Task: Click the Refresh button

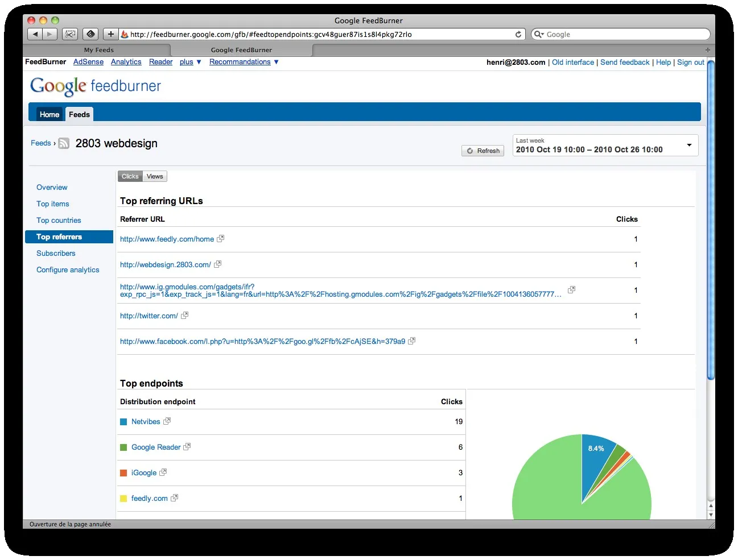Action: click(x=483, y=151)
